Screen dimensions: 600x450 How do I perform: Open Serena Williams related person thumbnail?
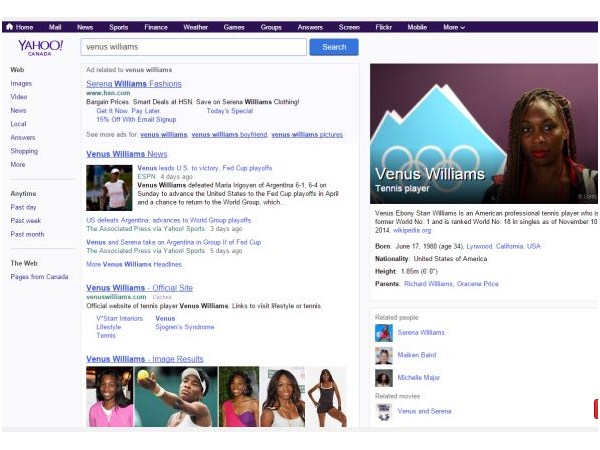[383, 333]
